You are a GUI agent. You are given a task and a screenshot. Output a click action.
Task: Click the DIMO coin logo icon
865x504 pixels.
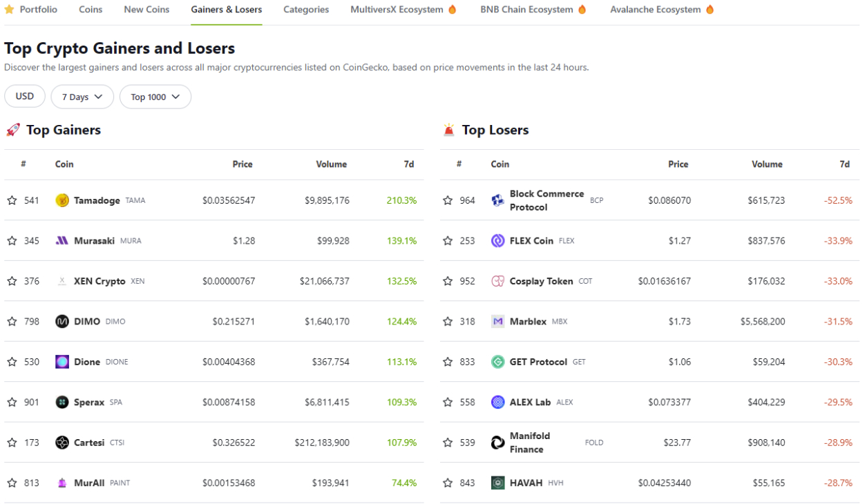coord(62,321)
